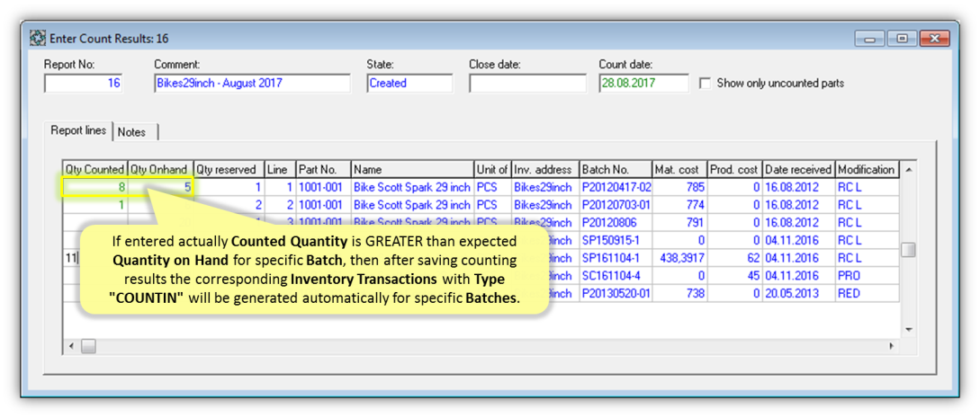The image size is (980, 418).
Task: Click the Modification column header
Action: (x=867, y=169)
